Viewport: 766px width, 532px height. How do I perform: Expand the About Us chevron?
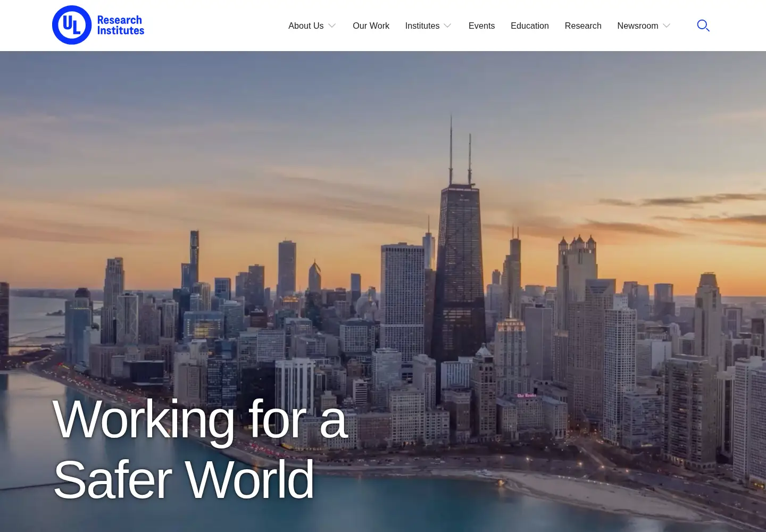[332, 26]
